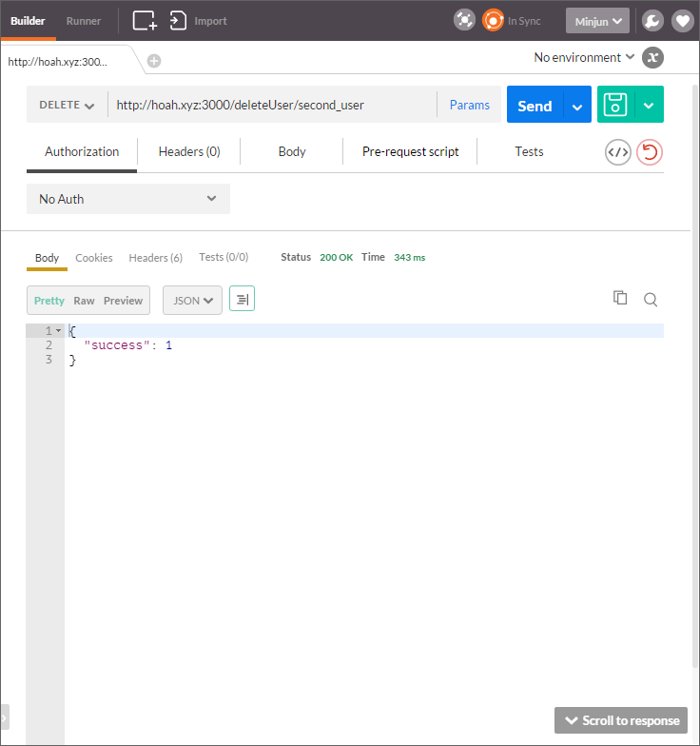This screenshot has height=746, width=700.
Task: Click the new window icon in toolbar
Action: tap(145, 20)
